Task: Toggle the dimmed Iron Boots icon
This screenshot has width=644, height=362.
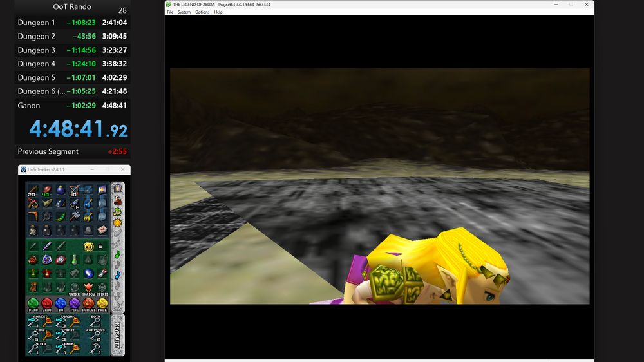Action: tap(46, 288)
